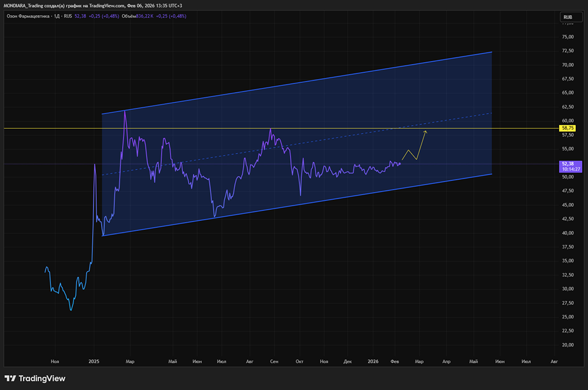Click the 57,50 price axis label
Viewport: 588px width, 390px height.
click(x=568, y=135)
